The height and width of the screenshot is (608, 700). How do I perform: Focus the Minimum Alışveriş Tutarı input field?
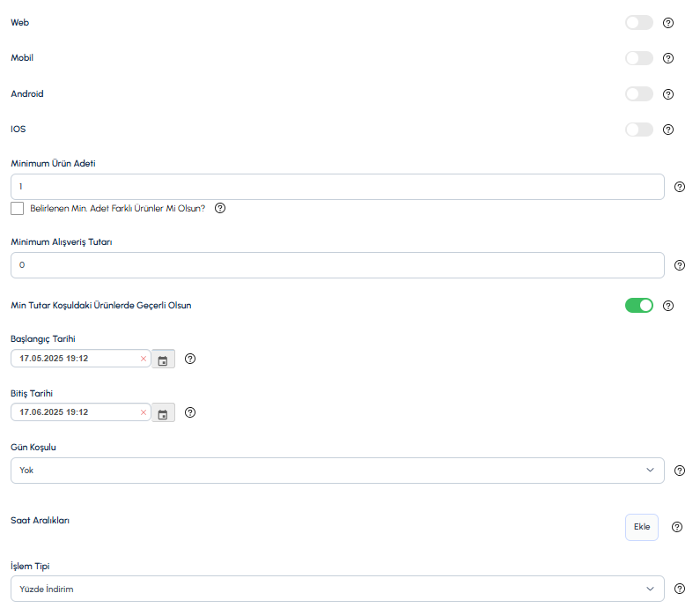coord(337,265)
